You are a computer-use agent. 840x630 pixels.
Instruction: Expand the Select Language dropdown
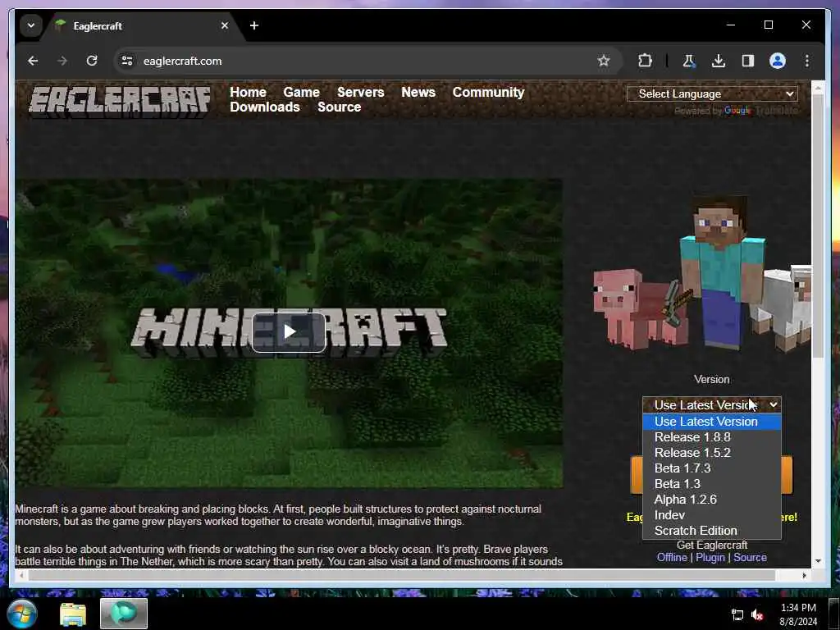coord(712,94)
